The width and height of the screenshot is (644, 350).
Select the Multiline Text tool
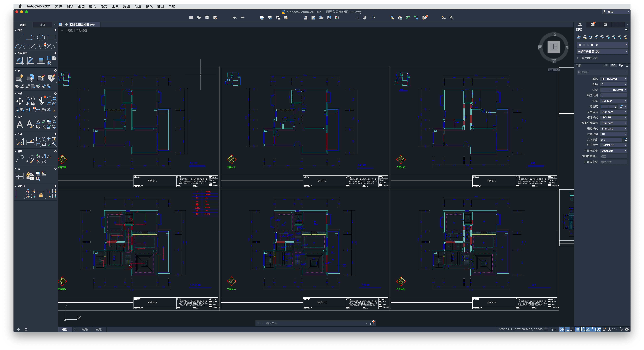tap(20, 124)
